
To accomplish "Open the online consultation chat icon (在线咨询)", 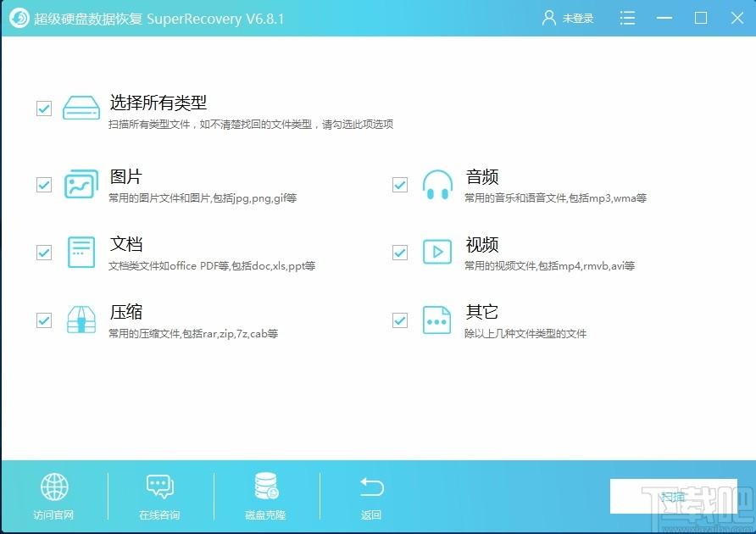I will pyautogui.click(x=160, y=487).
